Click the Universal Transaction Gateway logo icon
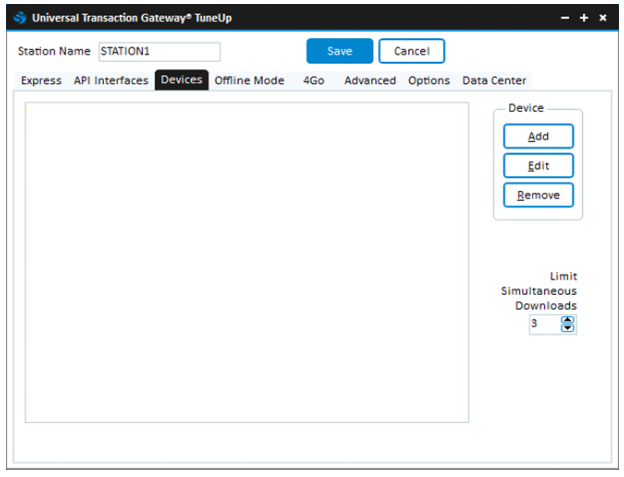 click(19, 18)
